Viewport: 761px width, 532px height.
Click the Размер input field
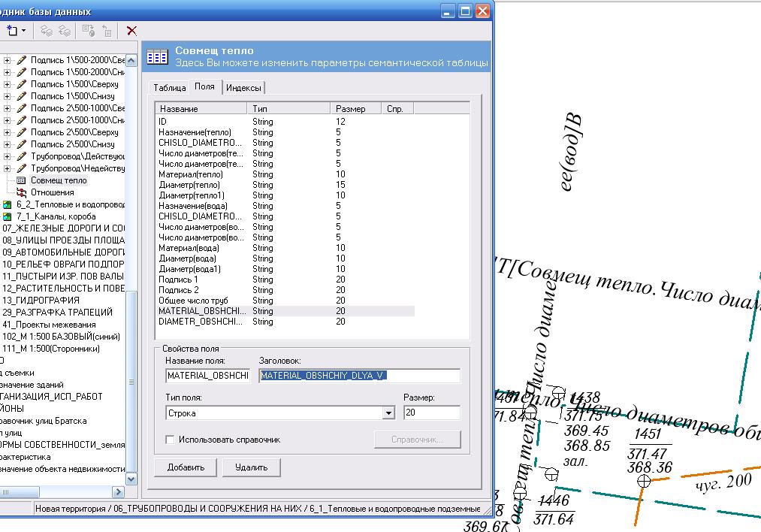(431, 413)
